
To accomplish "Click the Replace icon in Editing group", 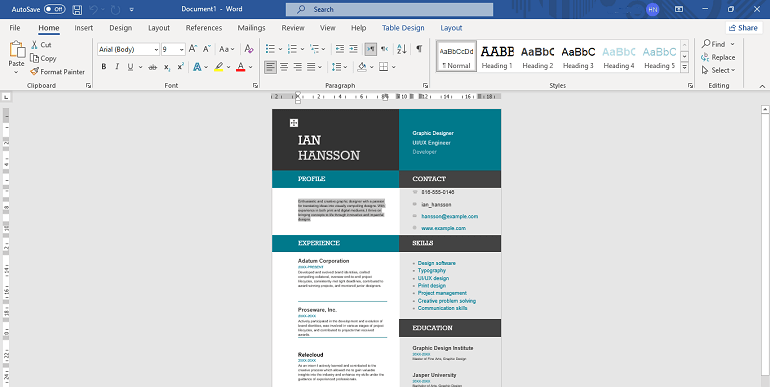I will tap(705, 57).
